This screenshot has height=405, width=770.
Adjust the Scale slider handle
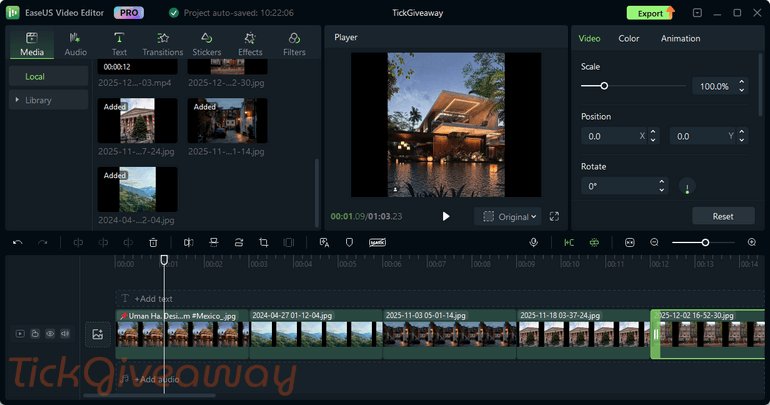pos(604,86)
